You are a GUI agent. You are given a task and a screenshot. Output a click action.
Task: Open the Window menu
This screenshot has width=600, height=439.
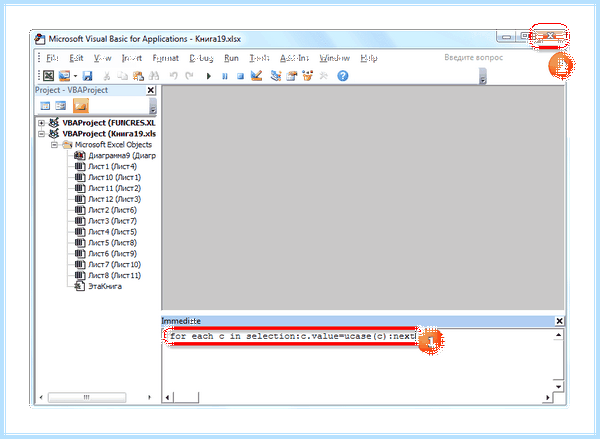coord(334,58)
